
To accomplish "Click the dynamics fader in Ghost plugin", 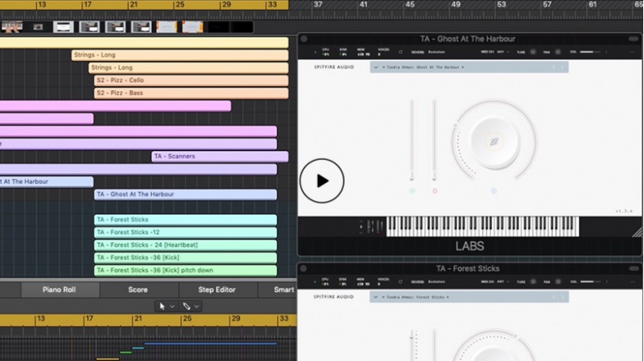I will pyautogui.click(x=434, y=140).
